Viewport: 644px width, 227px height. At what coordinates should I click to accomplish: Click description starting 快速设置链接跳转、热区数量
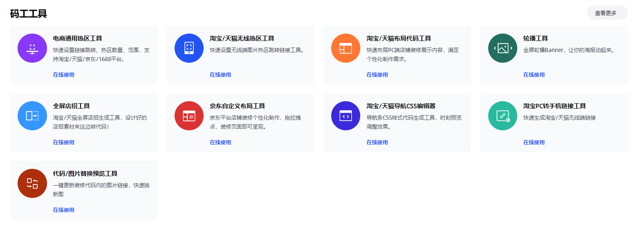[x=101, y=54]
